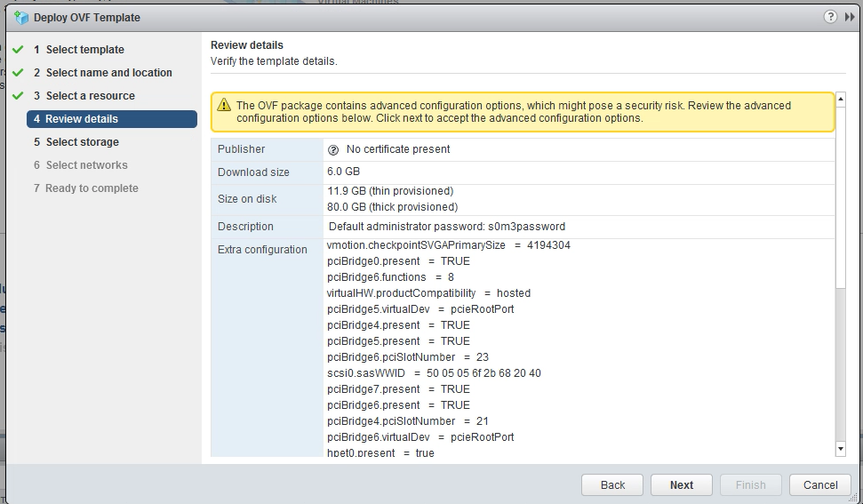Click green checkmark beside Select name and location
Screen dimensions: 863x504
(x=17, y=73)
